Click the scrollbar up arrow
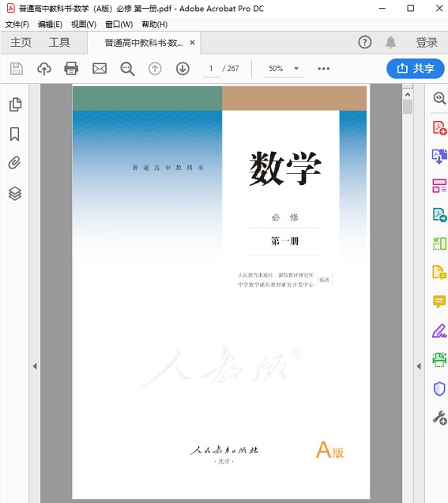Viewport: 448px width, 503px height. 408,95
